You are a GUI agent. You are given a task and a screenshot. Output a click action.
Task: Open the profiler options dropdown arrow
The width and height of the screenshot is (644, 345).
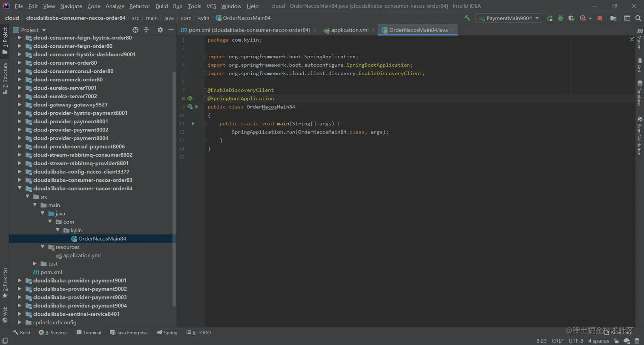(x=590, y=18)
